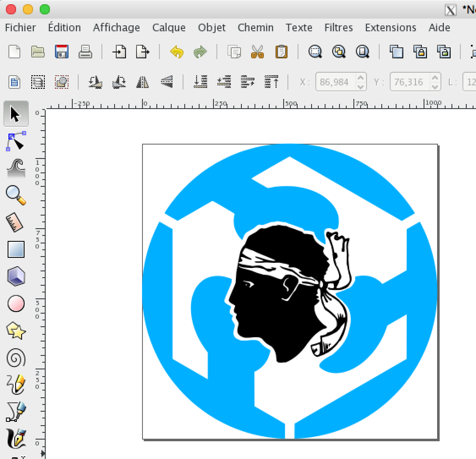Redo action green arrow
This screenshot has height=459, width=476.
coord(200,52)
